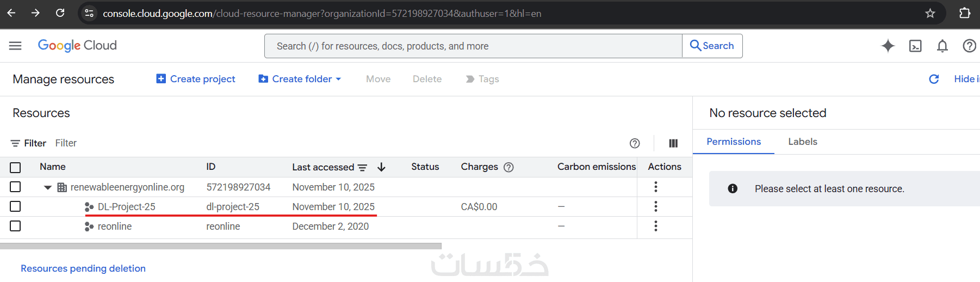Open Gemini AI assistant sparkle icon

coord(888,46)
